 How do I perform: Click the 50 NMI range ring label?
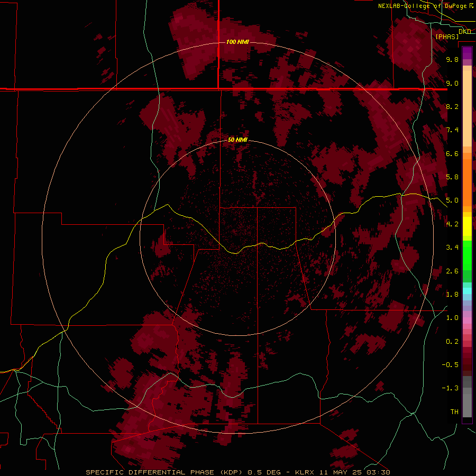237,140
